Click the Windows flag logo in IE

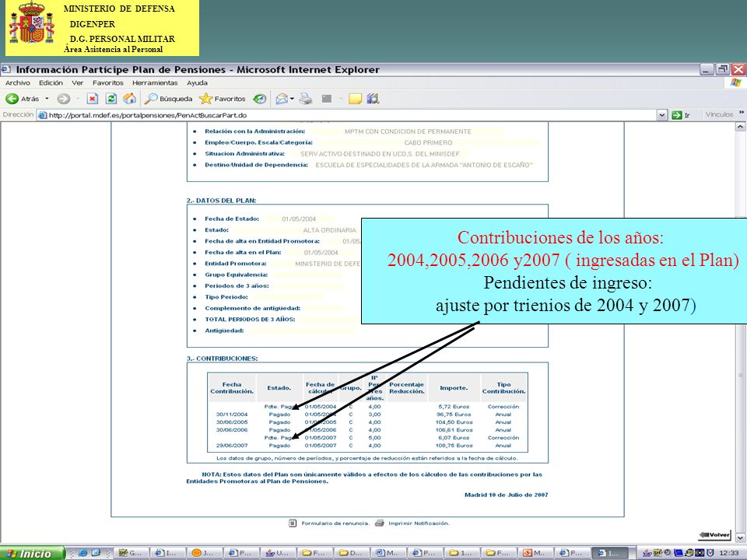pos(735,82)
